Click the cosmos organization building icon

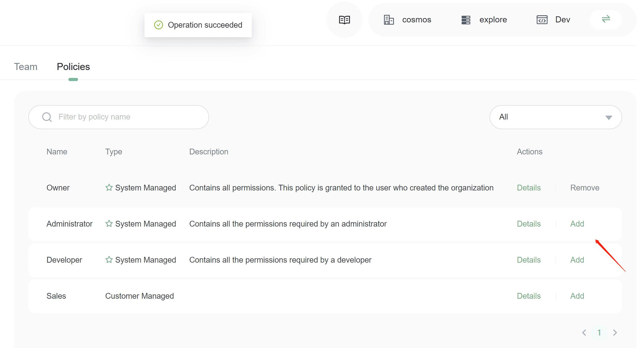pyautogui.click(x=389, y=20)
